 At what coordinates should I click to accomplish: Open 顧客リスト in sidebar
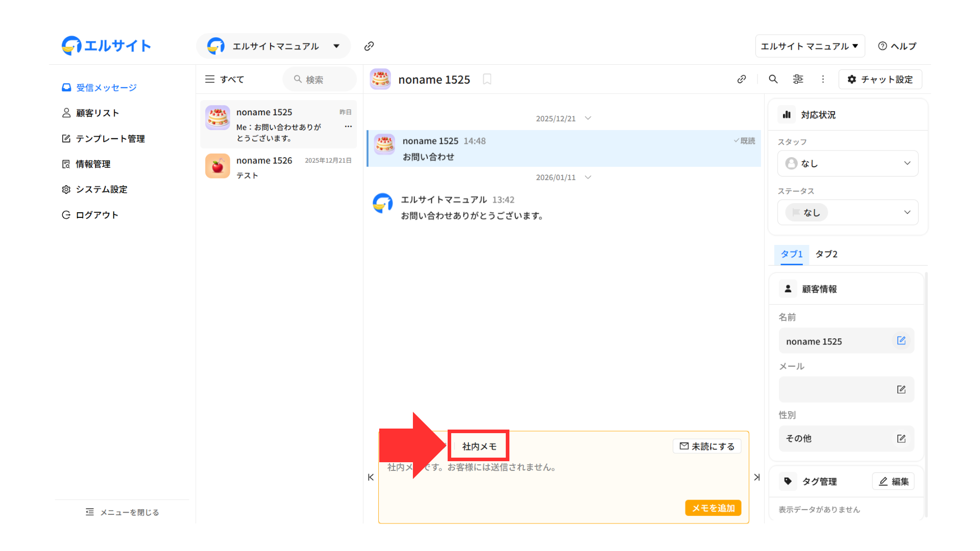97,113
